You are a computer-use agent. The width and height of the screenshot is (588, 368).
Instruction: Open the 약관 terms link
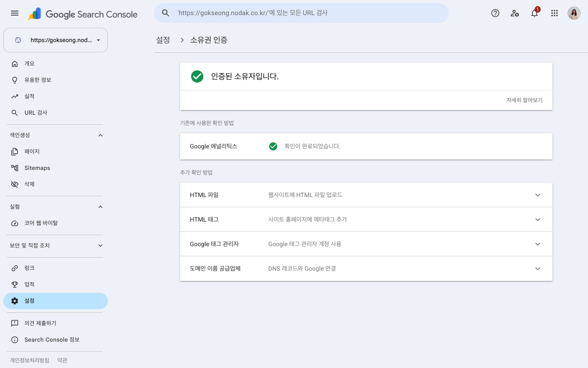pos(62,360)
